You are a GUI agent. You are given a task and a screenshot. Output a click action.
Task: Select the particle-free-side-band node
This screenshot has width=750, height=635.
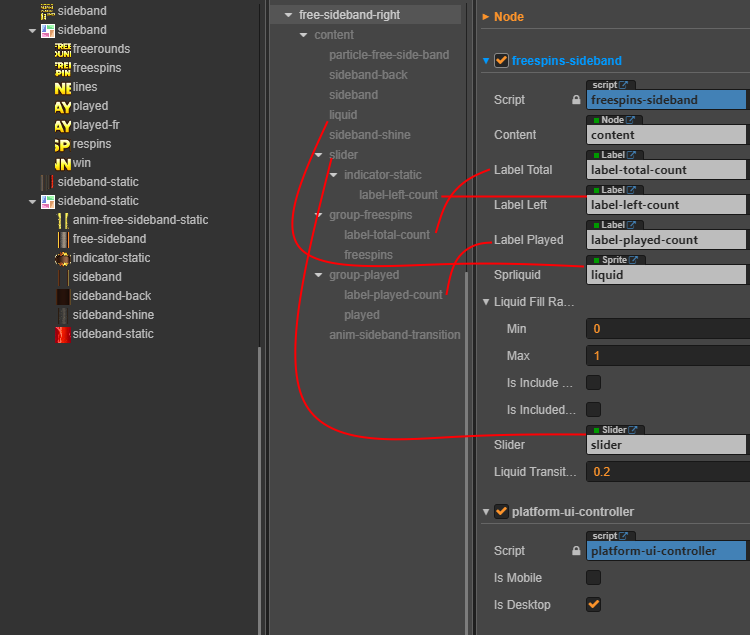point(389,55)
